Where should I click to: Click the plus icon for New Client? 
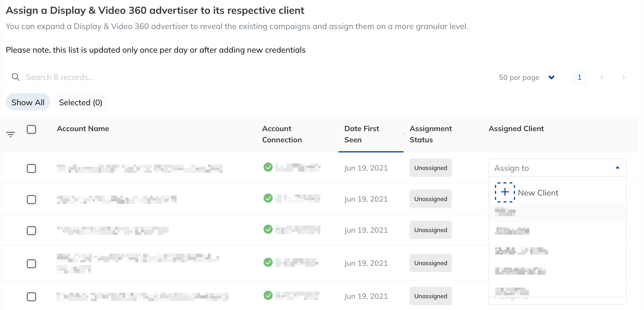pos(505,192)
